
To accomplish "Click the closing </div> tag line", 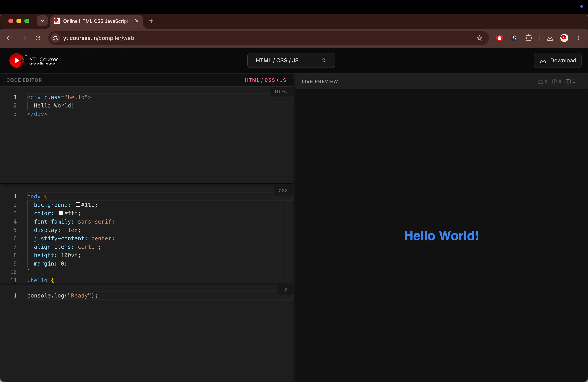I will [x=37, y=114].
